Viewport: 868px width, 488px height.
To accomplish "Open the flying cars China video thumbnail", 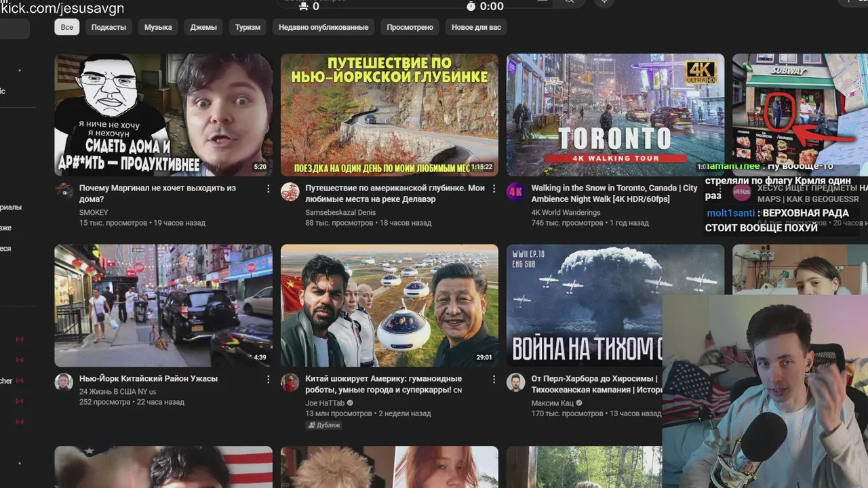I will pyautogui.click(x=389, y=306).
